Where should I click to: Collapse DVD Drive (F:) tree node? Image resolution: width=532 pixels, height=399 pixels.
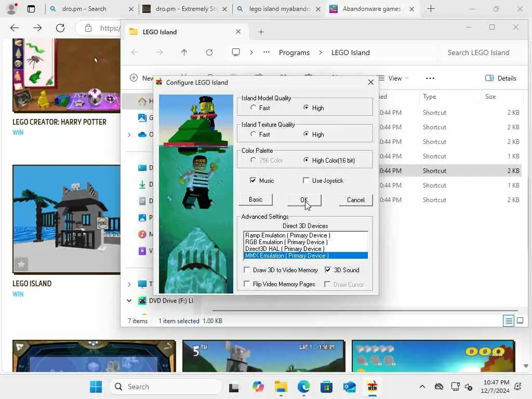(x=129, y=301)
